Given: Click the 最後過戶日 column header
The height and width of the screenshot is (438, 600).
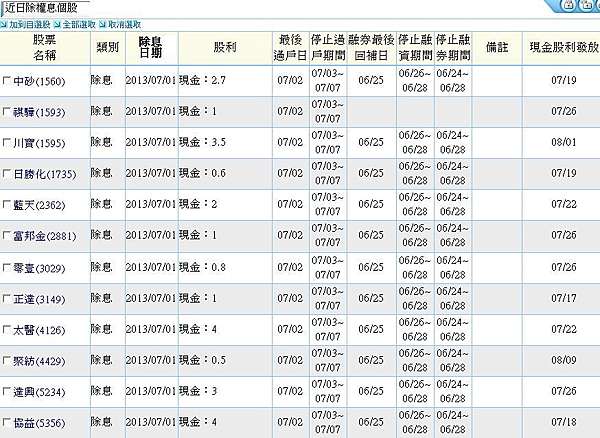Looking at the screenshot, I should (x=290, y=48).
